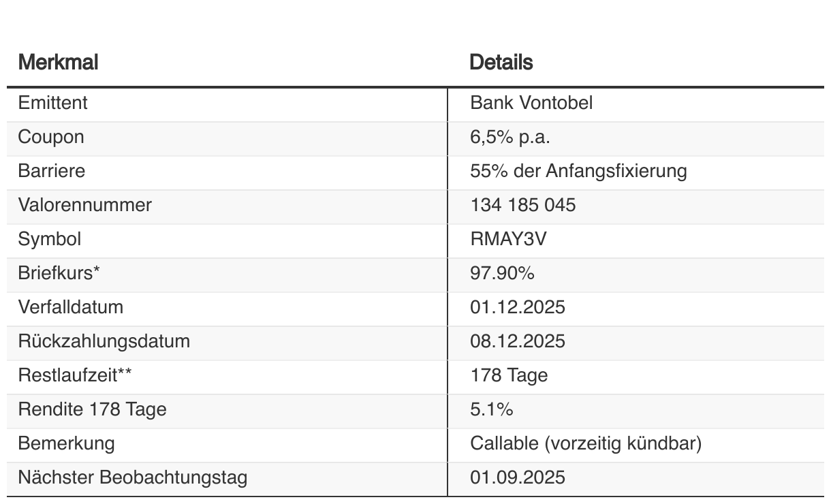This screenshot has width=831, height=504.
Task: Click the Verfalldatum 01.12.2025 cell
Action: pos(518,307)
